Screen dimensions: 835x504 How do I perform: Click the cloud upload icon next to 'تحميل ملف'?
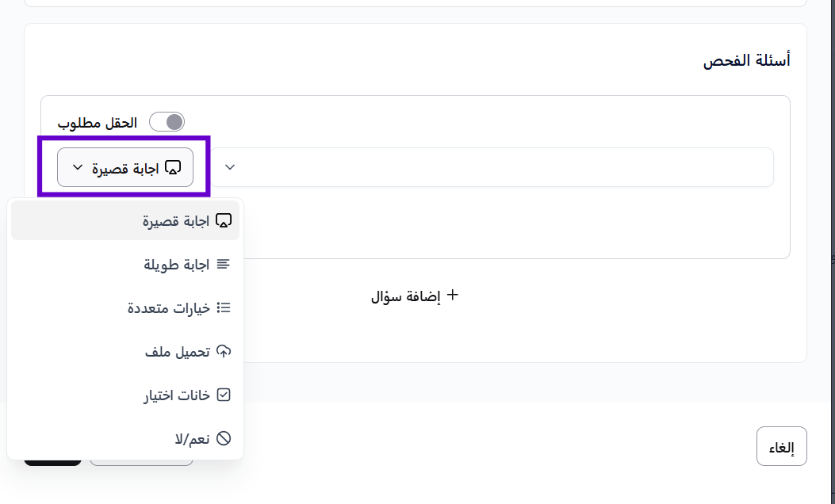[x=224, y=351]
